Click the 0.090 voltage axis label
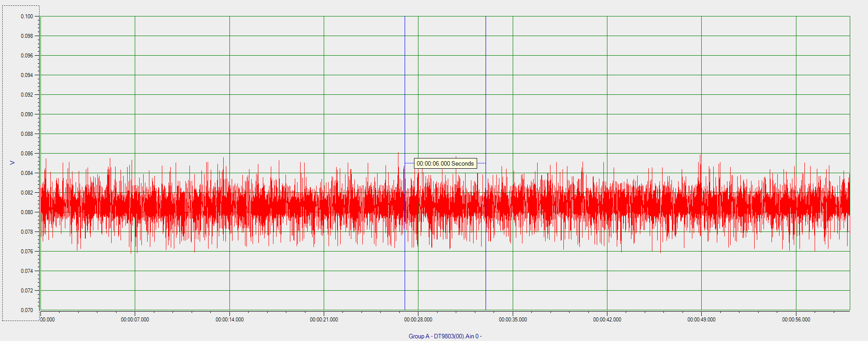This screenshot has height=341, width=868. tap(27, 114)
